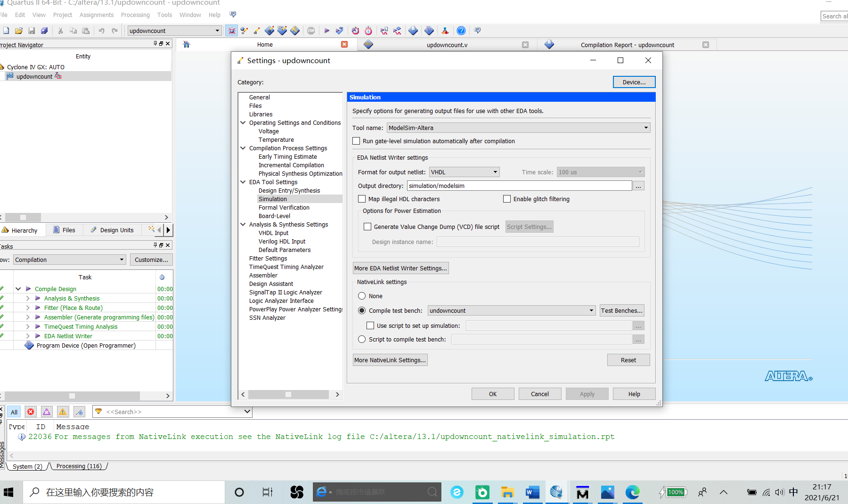
Task: Click the Undo arrow icon
Action: 102,31
